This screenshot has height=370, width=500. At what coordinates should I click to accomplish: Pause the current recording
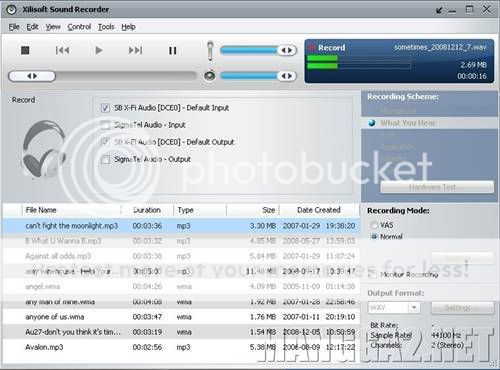coord(173,51)
